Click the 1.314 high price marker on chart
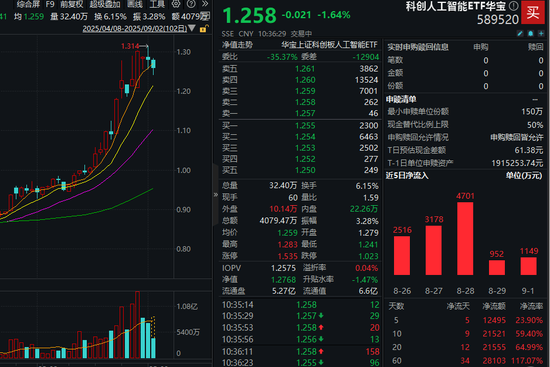550x367 pixels. (x=130, y=46)
